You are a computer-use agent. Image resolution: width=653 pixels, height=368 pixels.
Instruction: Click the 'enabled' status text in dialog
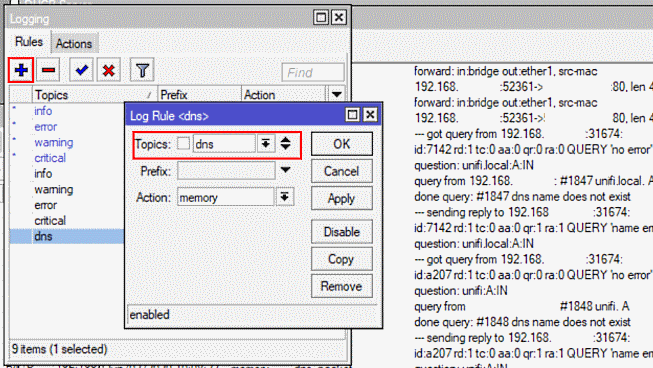point(149,315)
